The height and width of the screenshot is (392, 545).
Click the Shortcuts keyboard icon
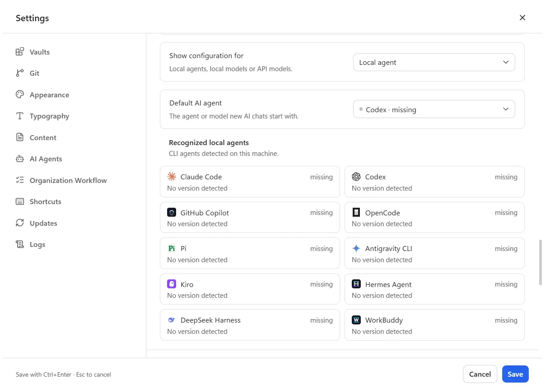(20, 201)
